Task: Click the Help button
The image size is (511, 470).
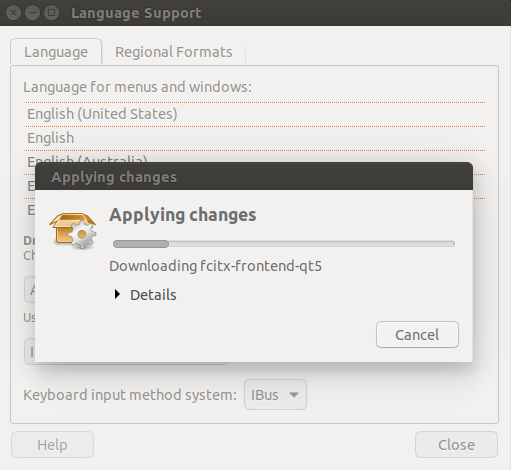Action: click(x=52, y=445)
